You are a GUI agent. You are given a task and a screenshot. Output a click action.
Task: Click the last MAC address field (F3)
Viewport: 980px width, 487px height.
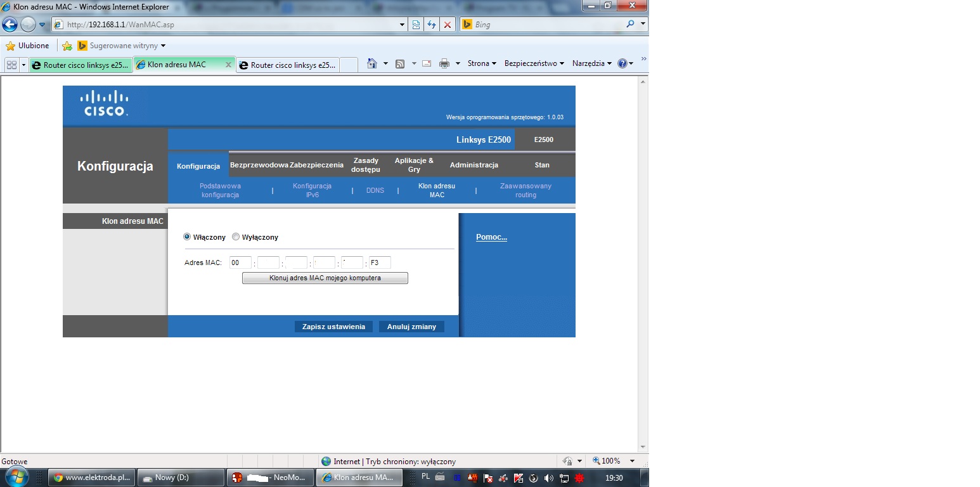pos(380,263)
